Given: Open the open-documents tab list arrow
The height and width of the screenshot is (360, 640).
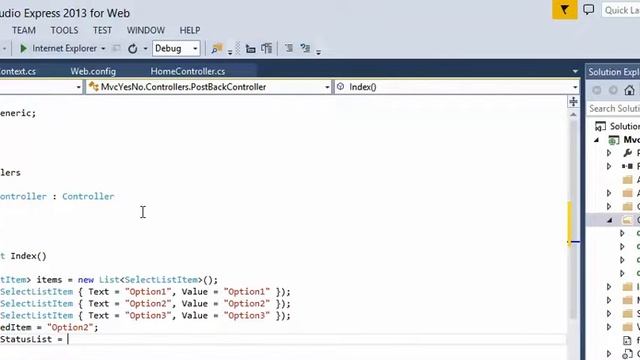Looking at the screenshot, I should point(575,71).
